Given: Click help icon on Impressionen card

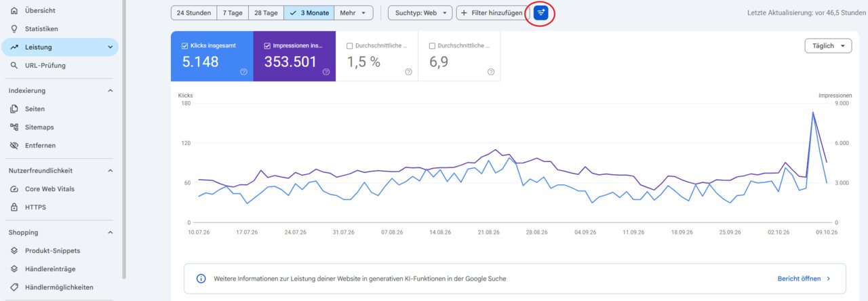Looking at the screenshot, I should tap(326, 71).
